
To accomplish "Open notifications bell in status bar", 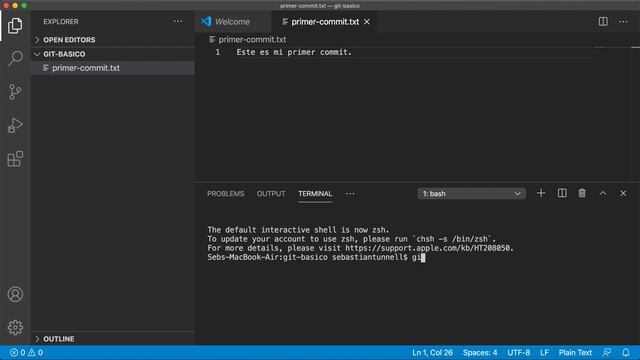I will 626,353.
